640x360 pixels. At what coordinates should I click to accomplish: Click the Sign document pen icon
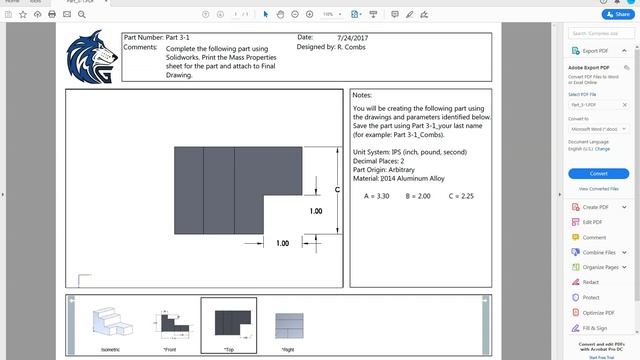pos(424,15)
